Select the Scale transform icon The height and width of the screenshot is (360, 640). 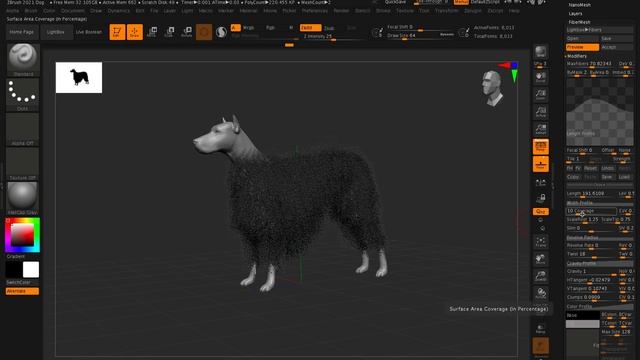tap(169, 32)
